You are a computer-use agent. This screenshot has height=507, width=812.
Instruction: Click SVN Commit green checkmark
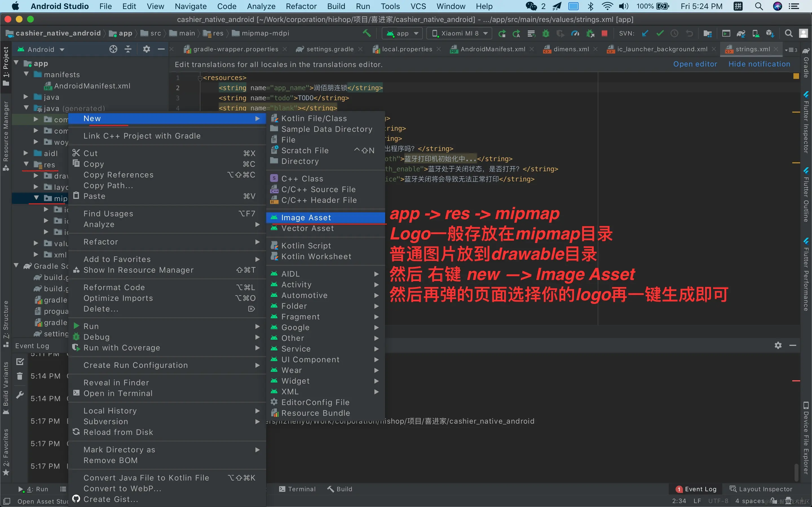(660, 33)
